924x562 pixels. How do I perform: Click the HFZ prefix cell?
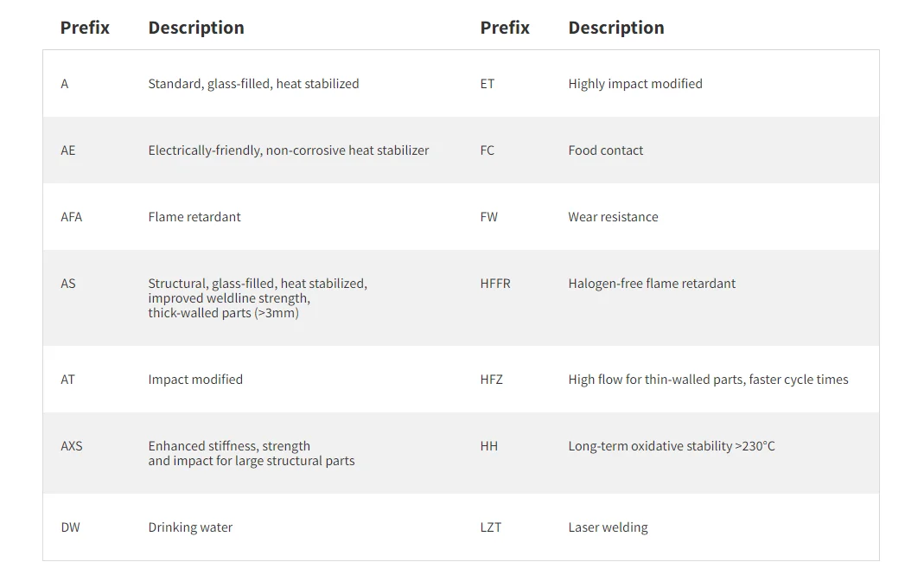click(x=491, y=380)
